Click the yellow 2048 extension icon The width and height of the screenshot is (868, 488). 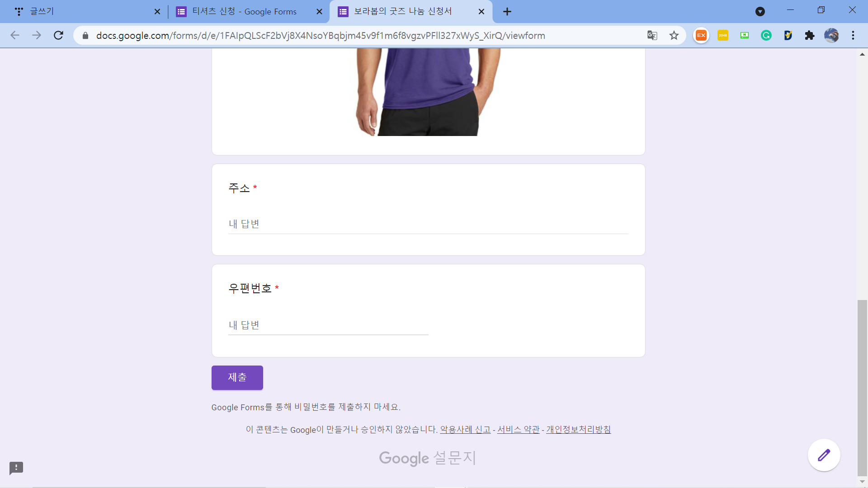click(x=723, y=35)
